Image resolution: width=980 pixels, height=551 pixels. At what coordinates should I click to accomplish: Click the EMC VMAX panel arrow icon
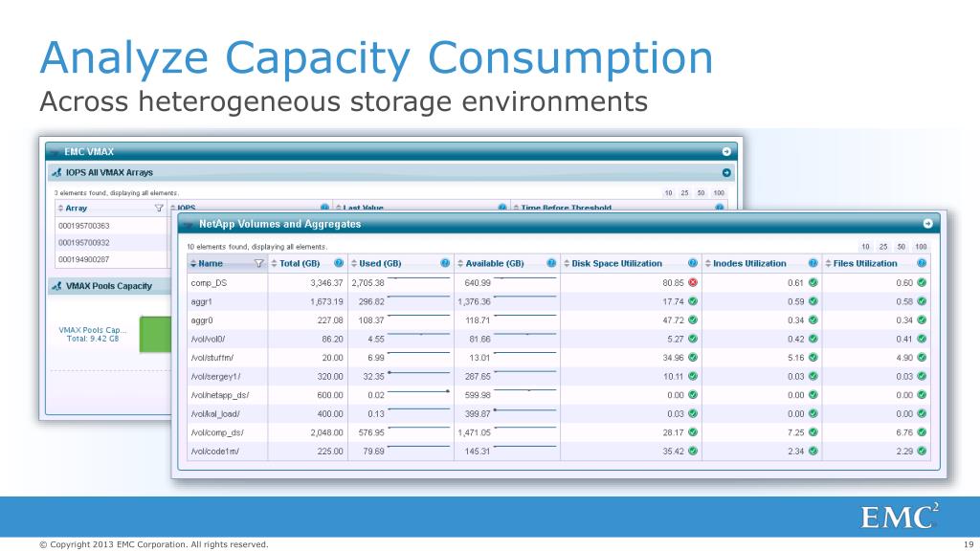[x=726, y=152]
